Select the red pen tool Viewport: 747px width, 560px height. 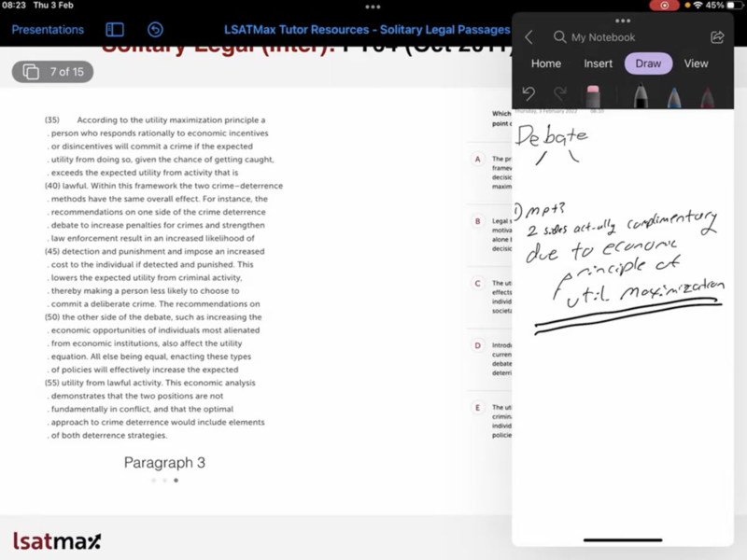[707, 96]
